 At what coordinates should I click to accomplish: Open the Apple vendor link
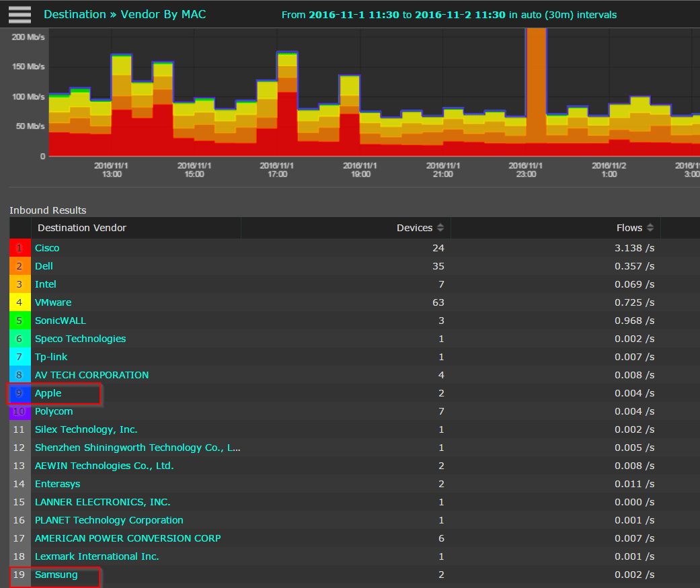[48, 393]
